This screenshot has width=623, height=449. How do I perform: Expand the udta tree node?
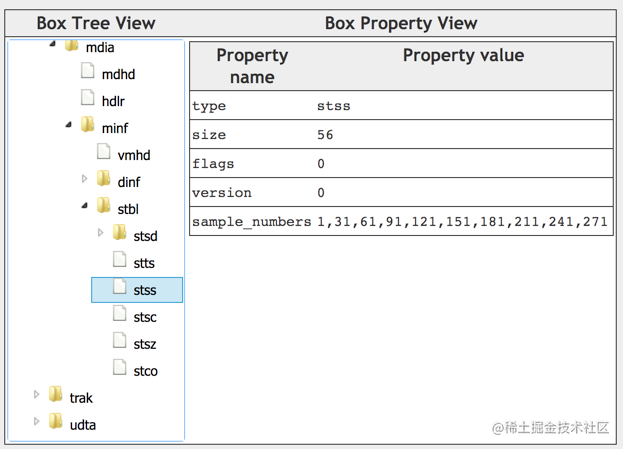click(37, 422)
